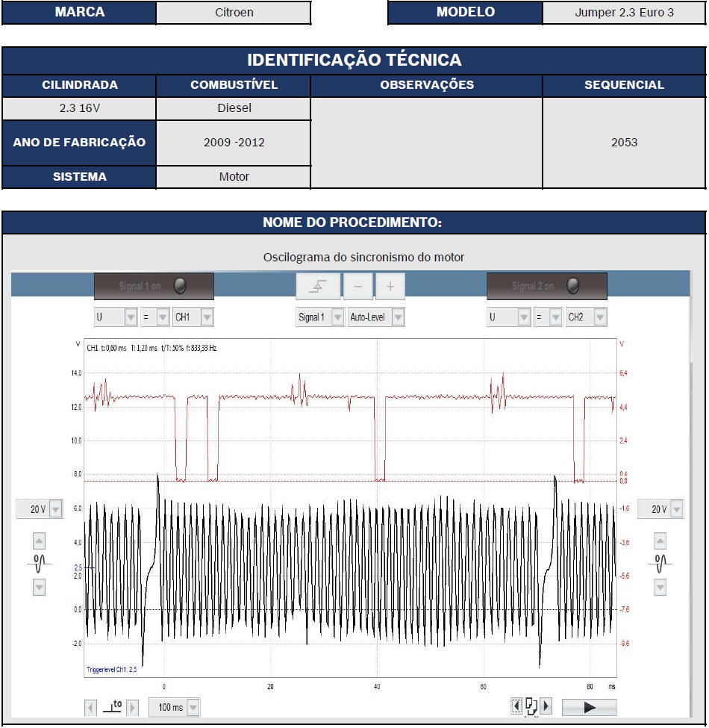Open the CH2 channel dropdown
Screen dimensions: 709x728
pyautogui.click(x=599, y=317)
